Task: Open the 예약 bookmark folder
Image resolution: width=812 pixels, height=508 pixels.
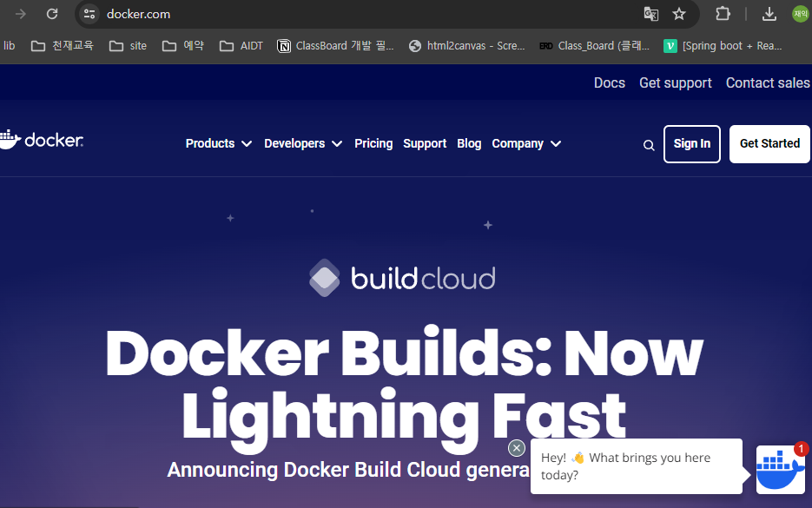Action: tap(183, 45)
